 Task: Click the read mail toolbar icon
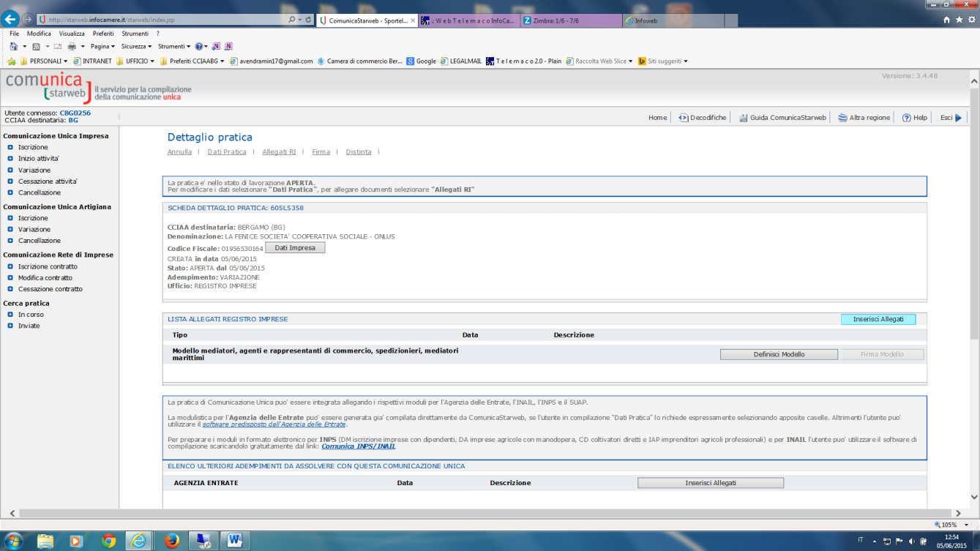(x=58, y=46)
